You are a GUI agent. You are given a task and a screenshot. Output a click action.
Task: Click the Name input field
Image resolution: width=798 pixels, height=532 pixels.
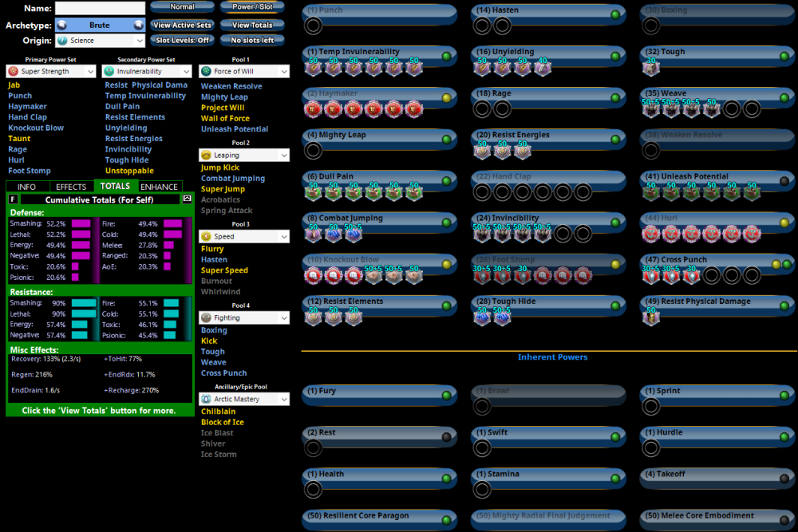click(x=100, y=9)
